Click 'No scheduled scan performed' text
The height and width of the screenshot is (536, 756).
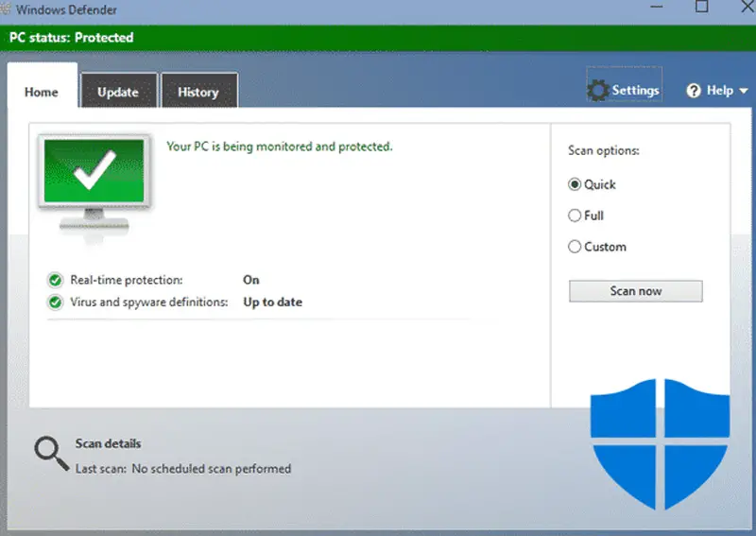[x=212, y=469]
